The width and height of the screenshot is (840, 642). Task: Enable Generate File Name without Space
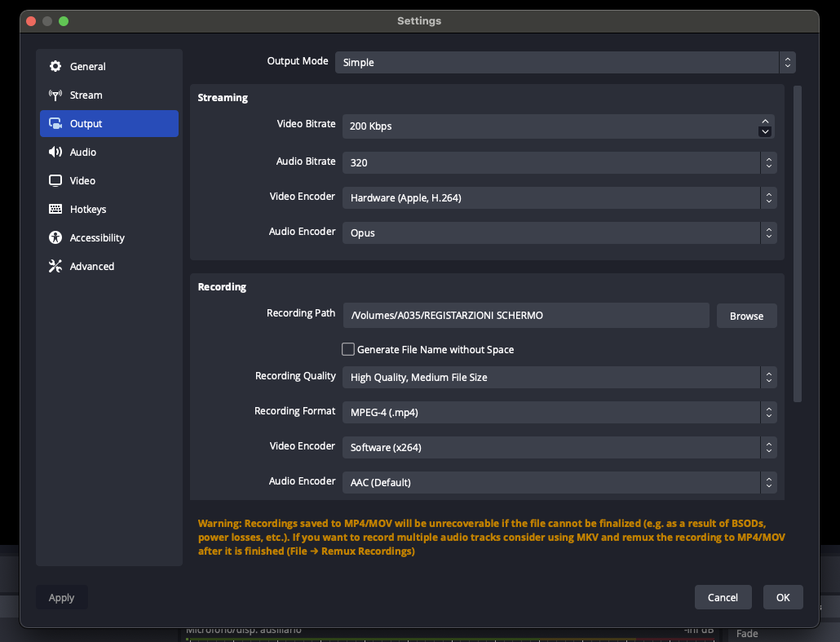[x=348, y=349]
